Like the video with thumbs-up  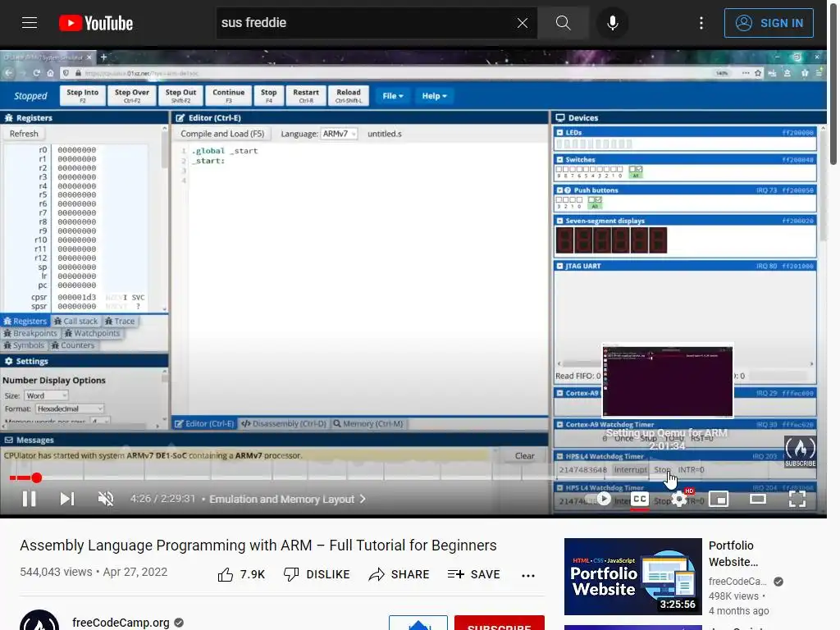pyautogui.click(x=226, y=575)
